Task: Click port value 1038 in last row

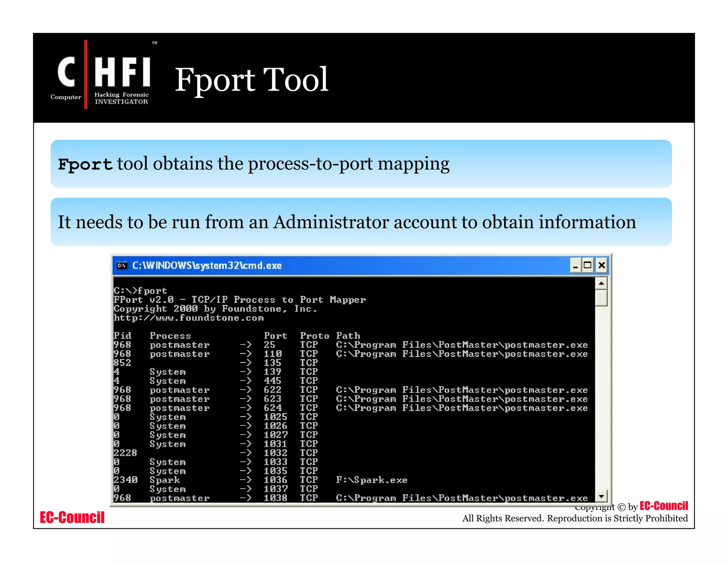Action: pos(275,498)
